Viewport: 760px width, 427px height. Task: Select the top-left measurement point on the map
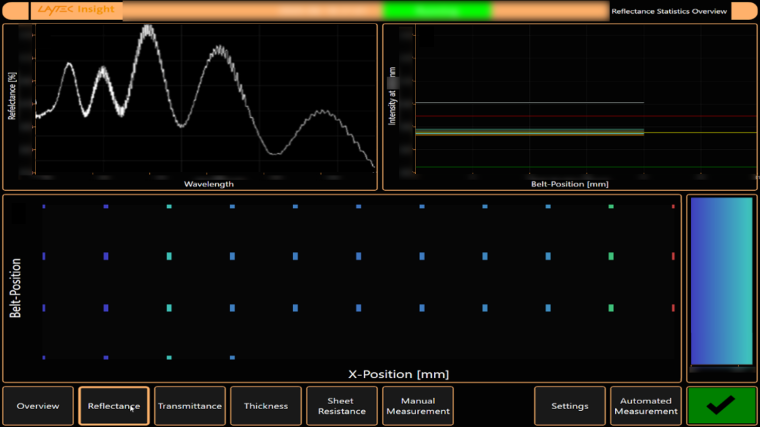[44, 207]
